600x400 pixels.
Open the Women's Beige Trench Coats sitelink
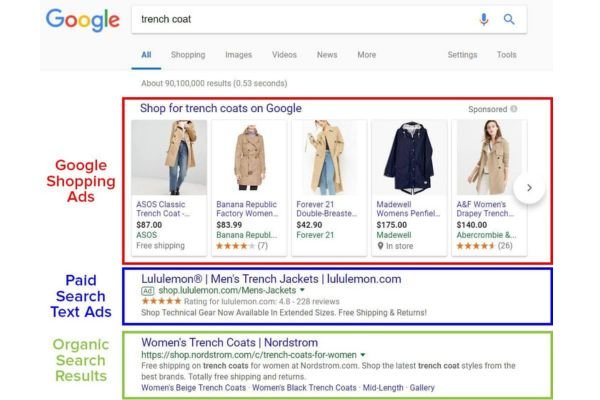pyautogui.click(x=194, y=388)
